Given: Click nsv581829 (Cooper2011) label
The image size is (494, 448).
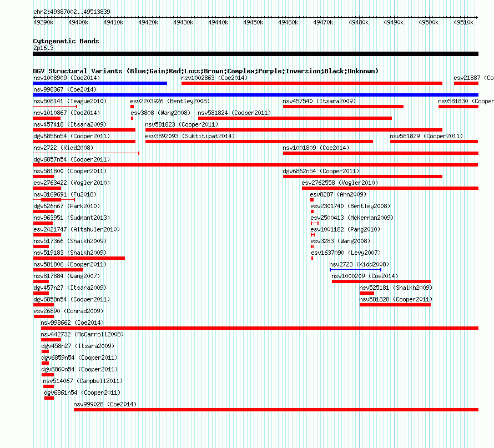Looking at the screenshot, I should pyautogui.click(x=427, y=136).
